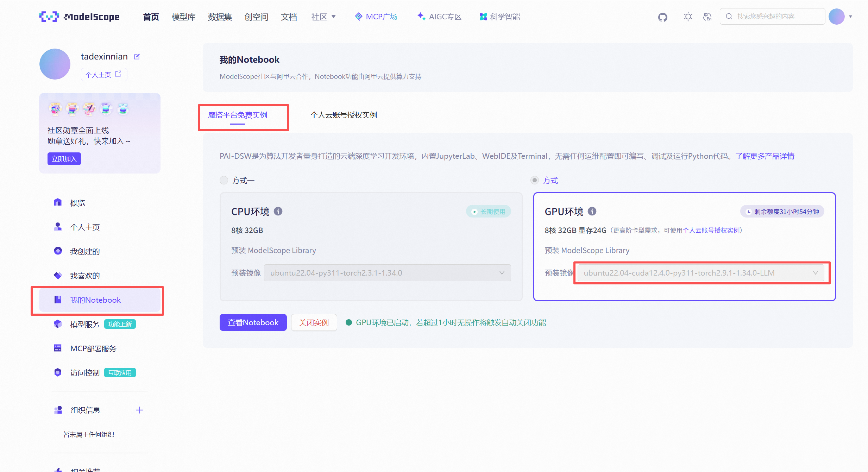
Task: Click the edit icon beside tadexinnian
Action: coord(137,57)
